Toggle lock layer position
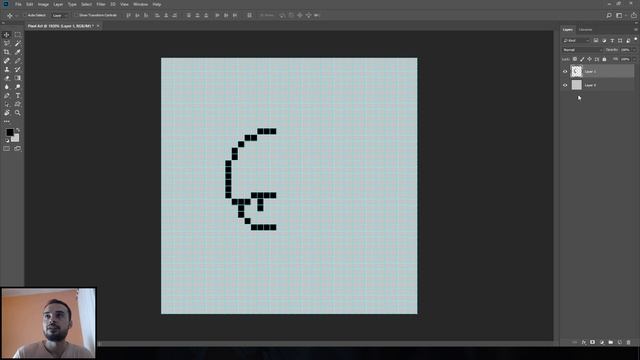640x360 pixels. 589,59
